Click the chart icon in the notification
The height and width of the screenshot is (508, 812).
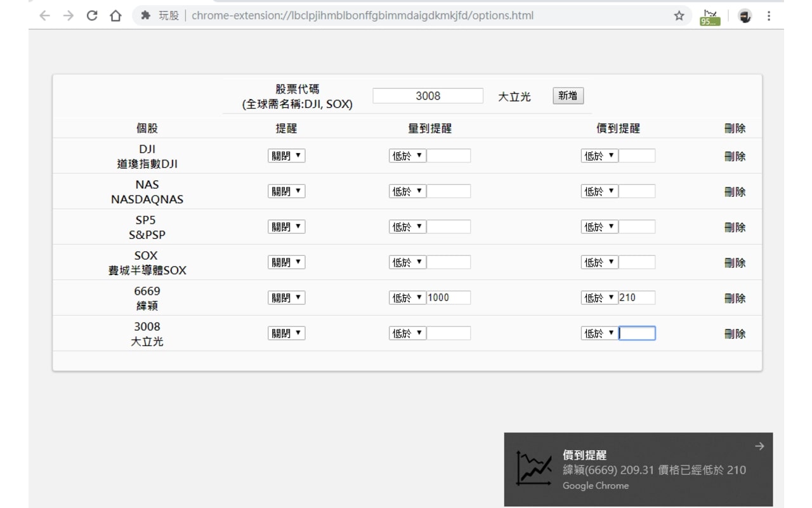534,469
